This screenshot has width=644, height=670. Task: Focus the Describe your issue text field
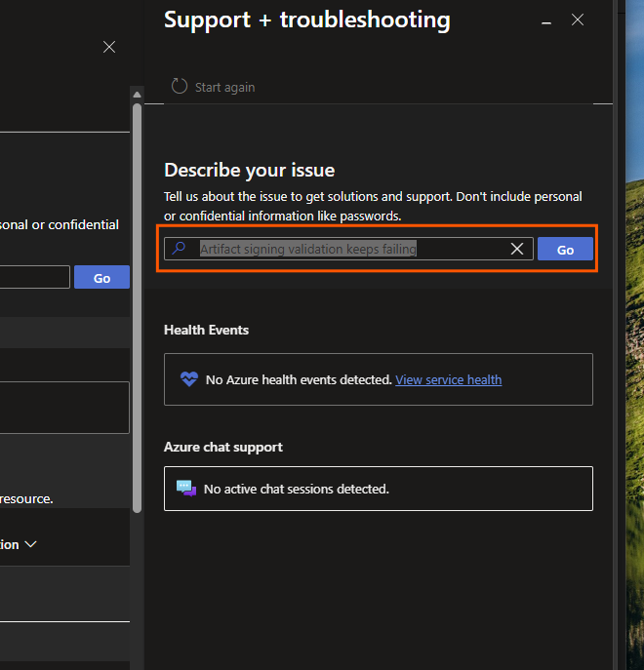coord(348,249)
